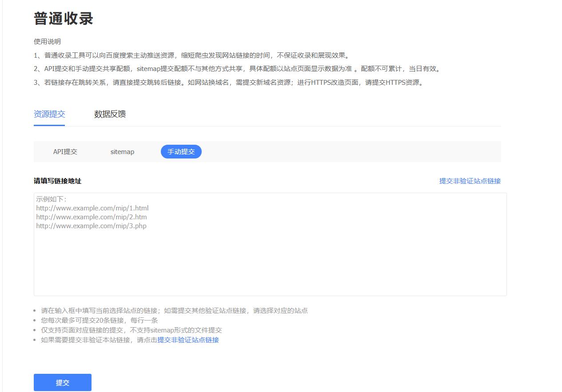Click usage note 1 about 普通收录工具
The image size is (562, 392).
pyautogui.click(x=192, y=55)
